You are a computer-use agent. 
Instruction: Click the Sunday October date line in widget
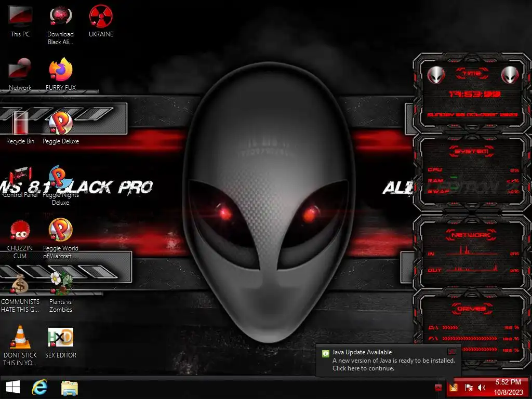[x=473, y=115]
